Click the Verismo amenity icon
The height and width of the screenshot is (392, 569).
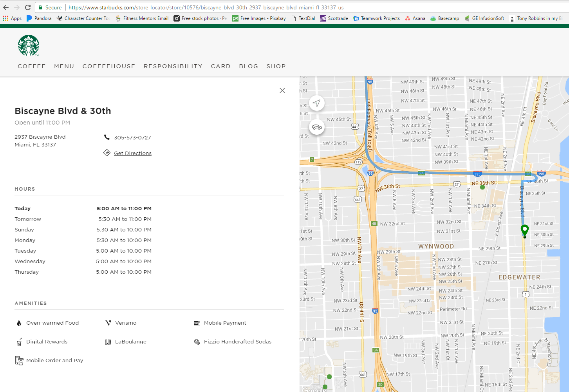[x=108, y=323]
